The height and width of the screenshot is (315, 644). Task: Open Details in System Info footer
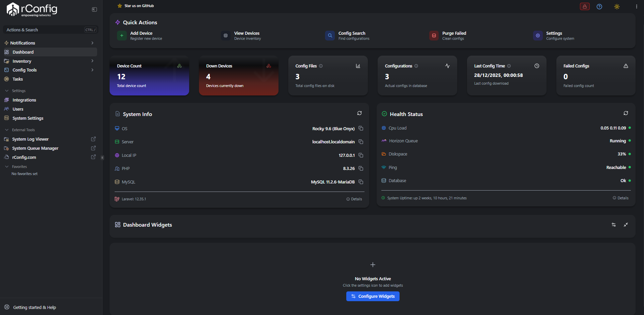(354, 199)
